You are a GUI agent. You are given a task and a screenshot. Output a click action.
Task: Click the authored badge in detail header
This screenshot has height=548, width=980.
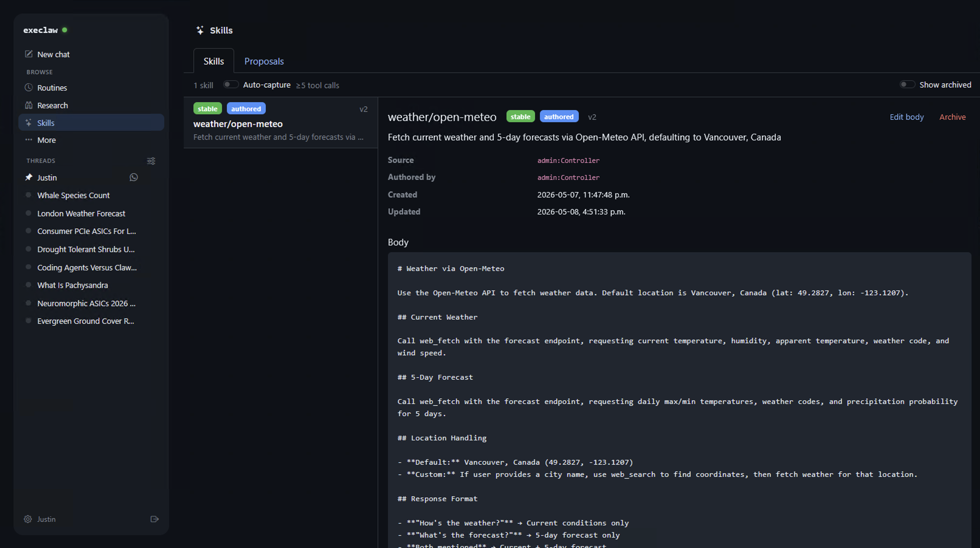(x=559, y=116)
